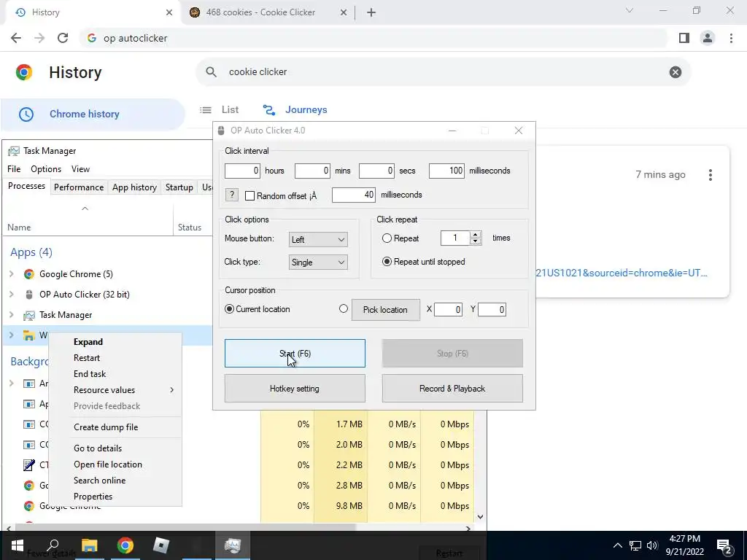747x560 pixels.
Task: Open taskbar search magnifier
Action: 53,545
